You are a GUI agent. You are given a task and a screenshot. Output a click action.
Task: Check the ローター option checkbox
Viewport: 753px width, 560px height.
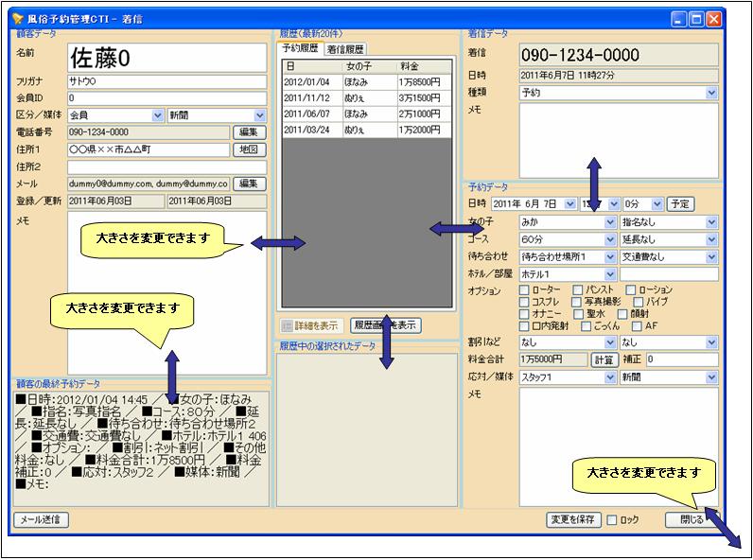(525, 290)
